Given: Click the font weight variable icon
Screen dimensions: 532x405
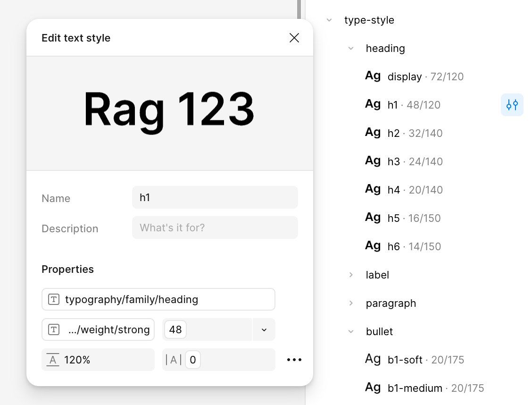Looking at the screenshot, I should point(54,329).
